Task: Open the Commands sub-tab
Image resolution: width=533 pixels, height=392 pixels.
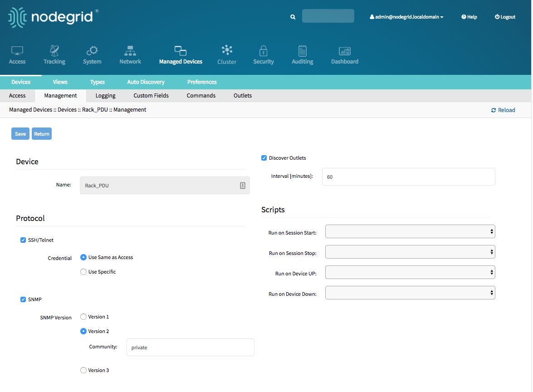Action: point(201,96)
